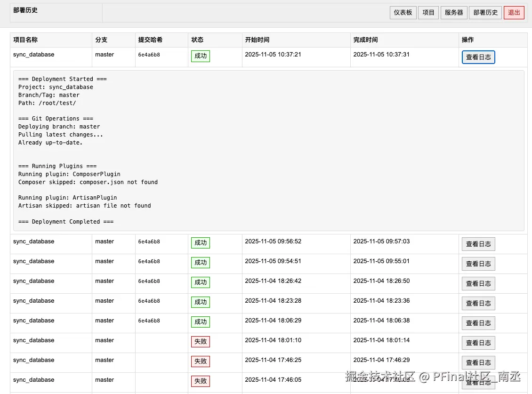
Task: Select 部署历史 in the top navigation
Action: coord(485,13)
